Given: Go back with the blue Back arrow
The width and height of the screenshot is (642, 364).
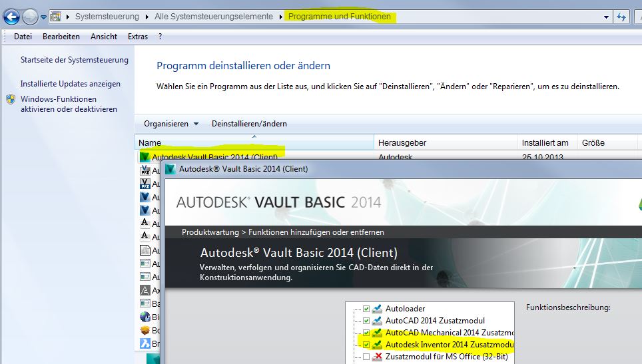Looking at the screenshot, I should point(11,17).
